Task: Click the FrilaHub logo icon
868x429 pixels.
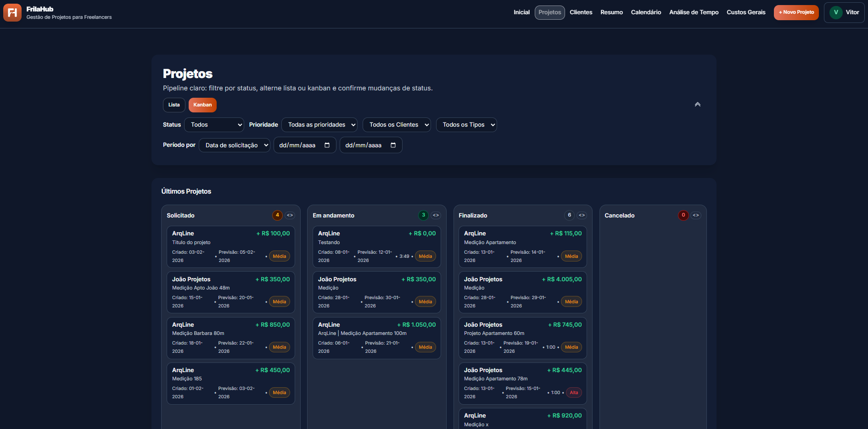Action: [12, 12]
